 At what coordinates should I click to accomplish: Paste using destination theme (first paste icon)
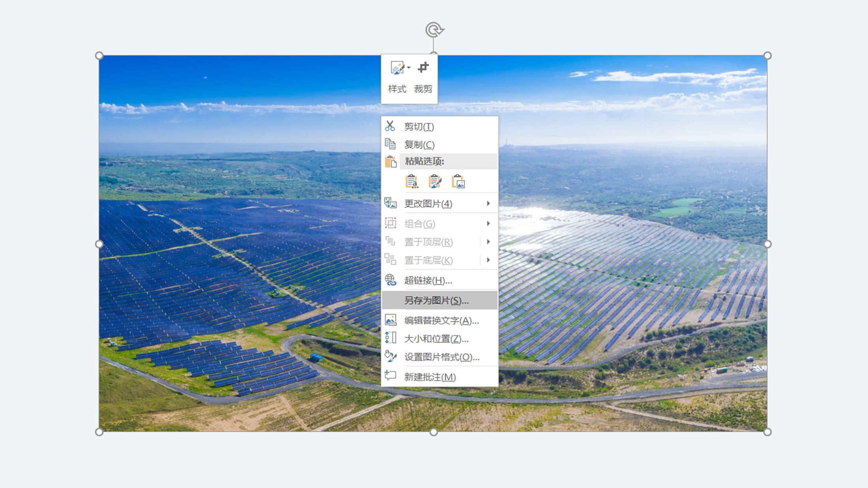[412, 181]
